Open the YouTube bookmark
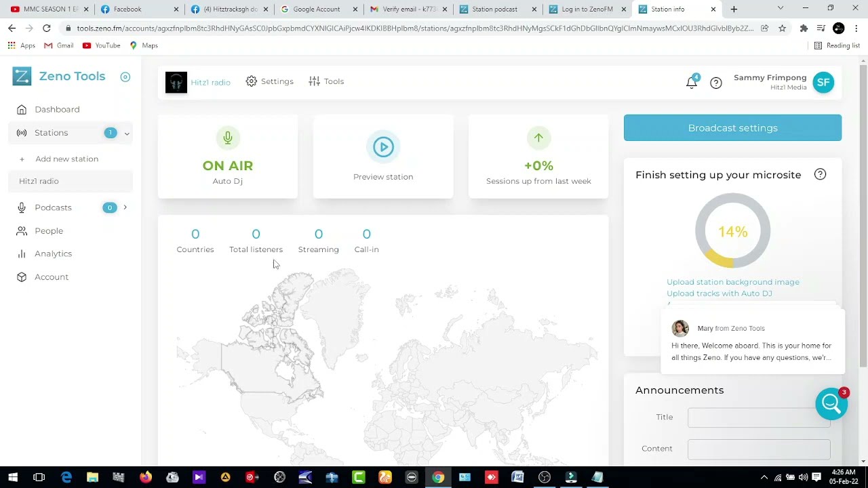The image size is (868, 488). click(101, 45)
